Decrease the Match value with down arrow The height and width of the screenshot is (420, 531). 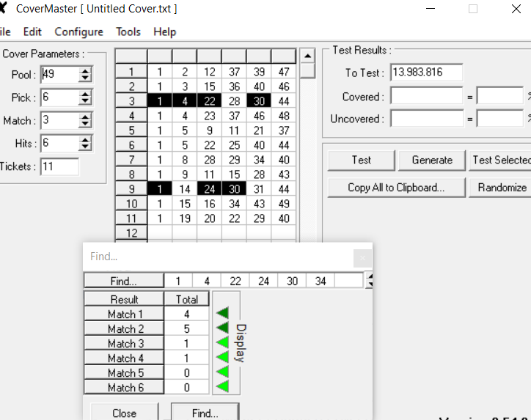coord(85,124)
